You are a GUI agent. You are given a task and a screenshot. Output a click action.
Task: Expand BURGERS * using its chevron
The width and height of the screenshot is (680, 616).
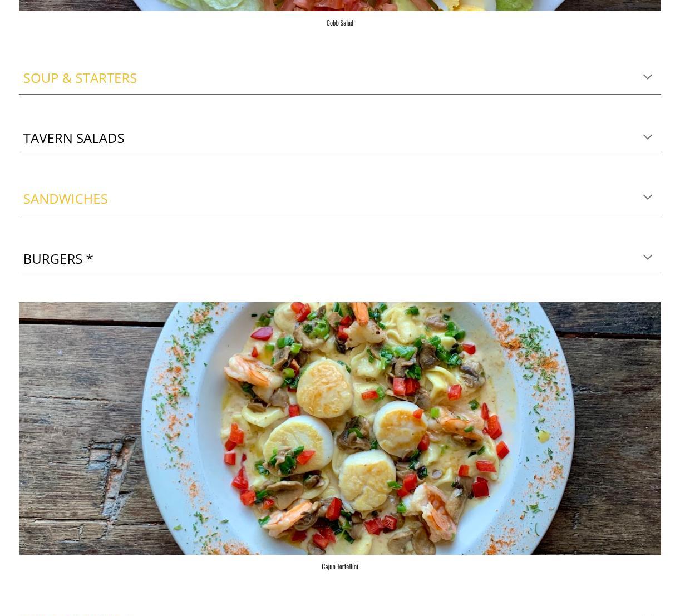coord(647,258)
